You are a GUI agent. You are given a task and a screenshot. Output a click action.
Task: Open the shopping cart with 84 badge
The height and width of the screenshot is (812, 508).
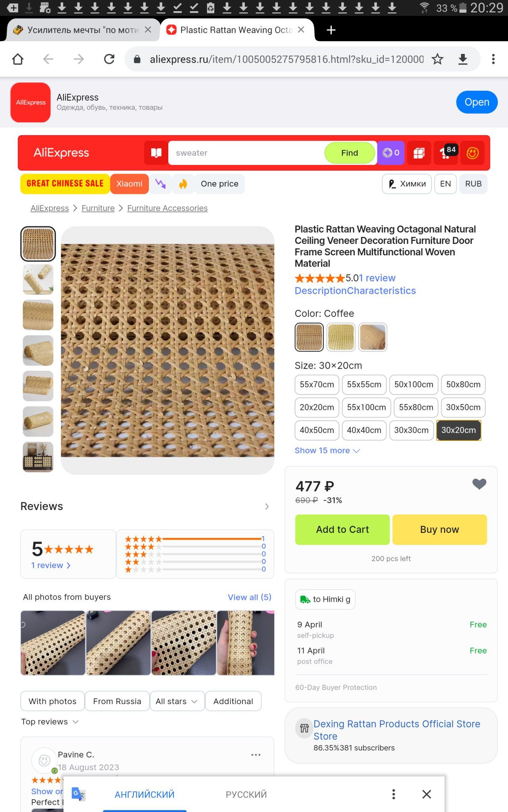(x=446, y=153)
